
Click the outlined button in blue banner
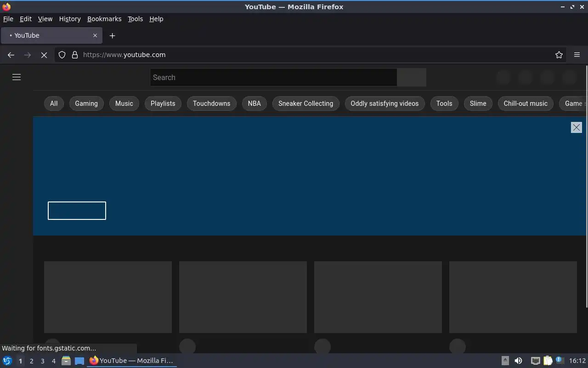click(77, 211)
